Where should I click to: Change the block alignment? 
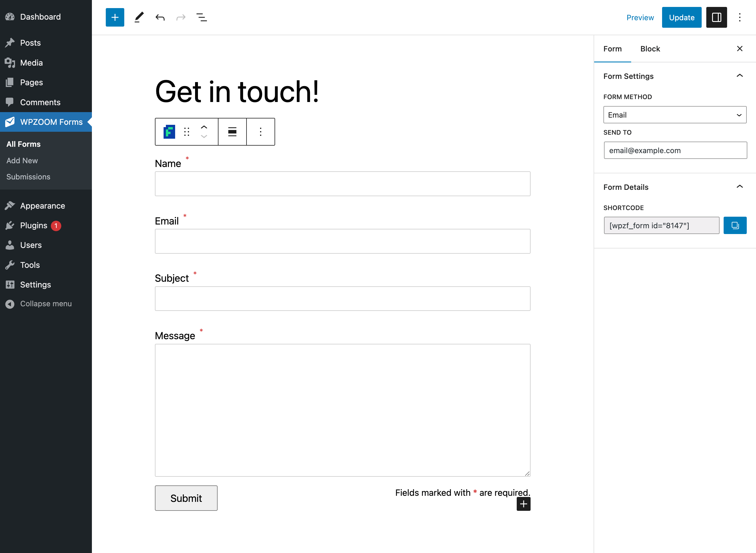point(232,132)
